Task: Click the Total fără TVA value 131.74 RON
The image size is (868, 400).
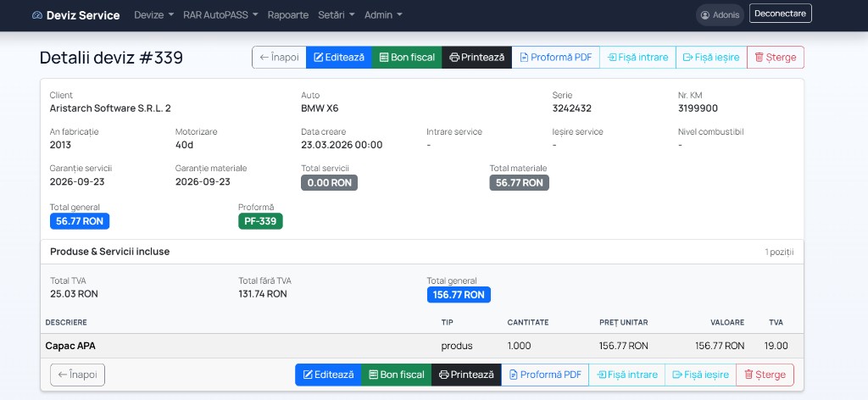Action: click(263, 294)
